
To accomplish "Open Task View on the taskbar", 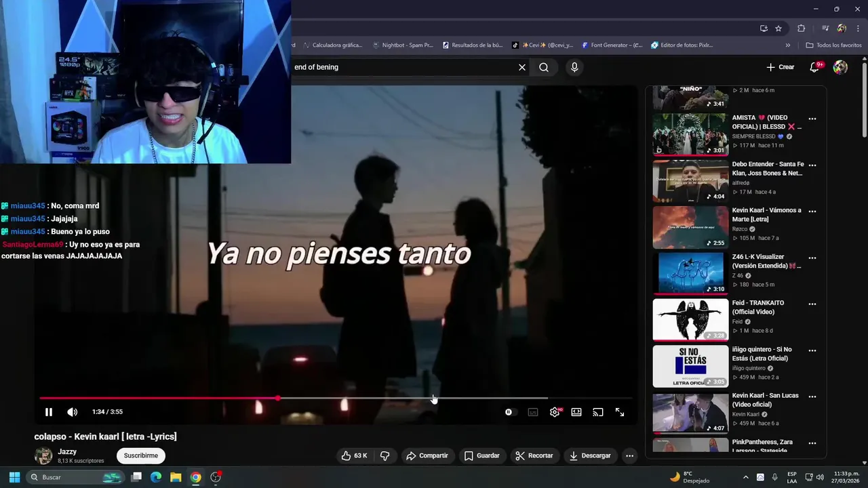I will (136, 477).
